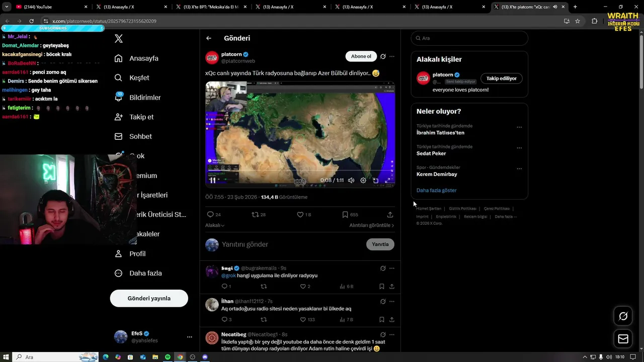Open options for Sedat Peker trend
644x362 pixels.
[519, 148]
